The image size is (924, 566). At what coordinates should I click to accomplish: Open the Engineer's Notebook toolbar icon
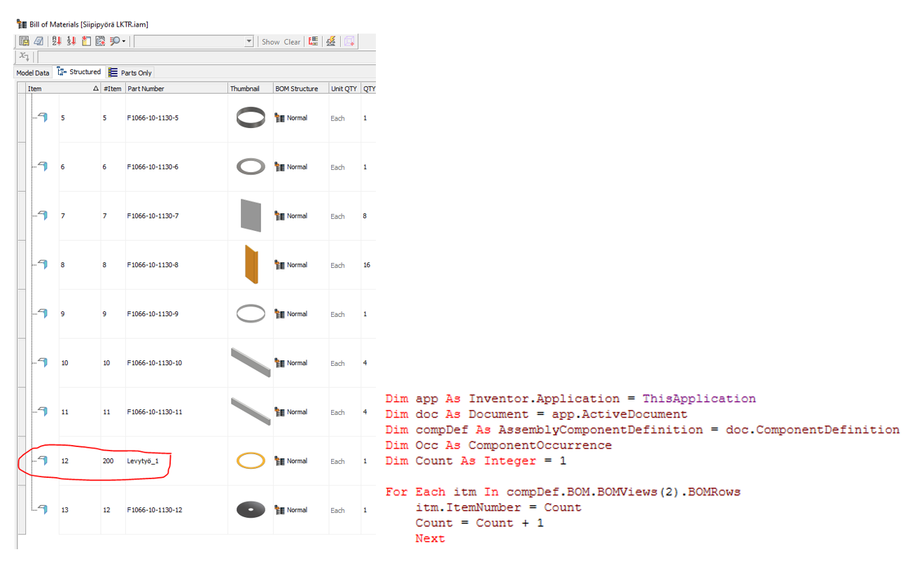pos(38,41)
